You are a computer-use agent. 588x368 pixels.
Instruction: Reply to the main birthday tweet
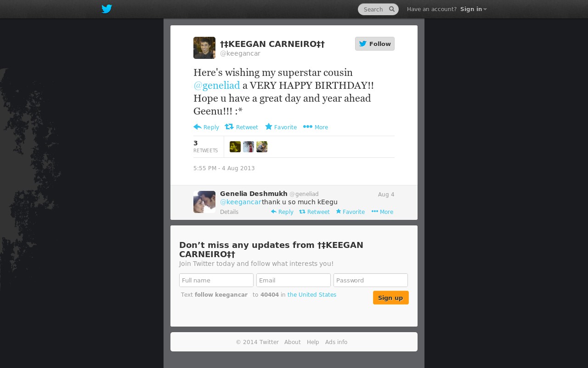206,127
